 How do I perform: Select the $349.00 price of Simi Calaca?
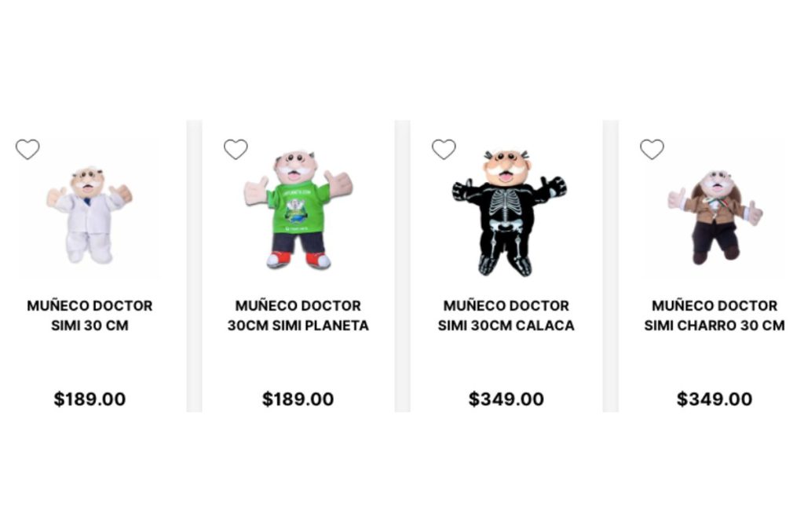506,399
